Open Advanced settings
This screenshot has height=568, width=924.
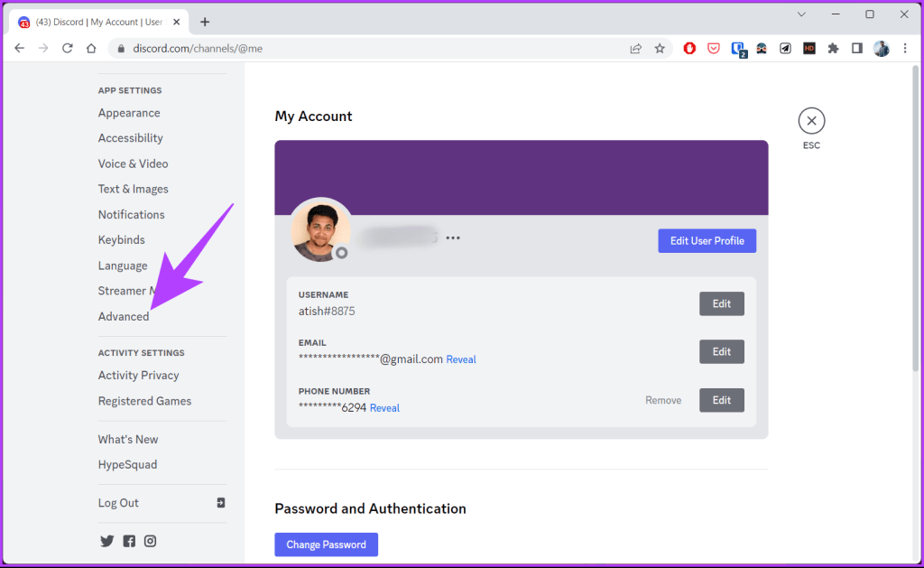(x=123, y=316)
